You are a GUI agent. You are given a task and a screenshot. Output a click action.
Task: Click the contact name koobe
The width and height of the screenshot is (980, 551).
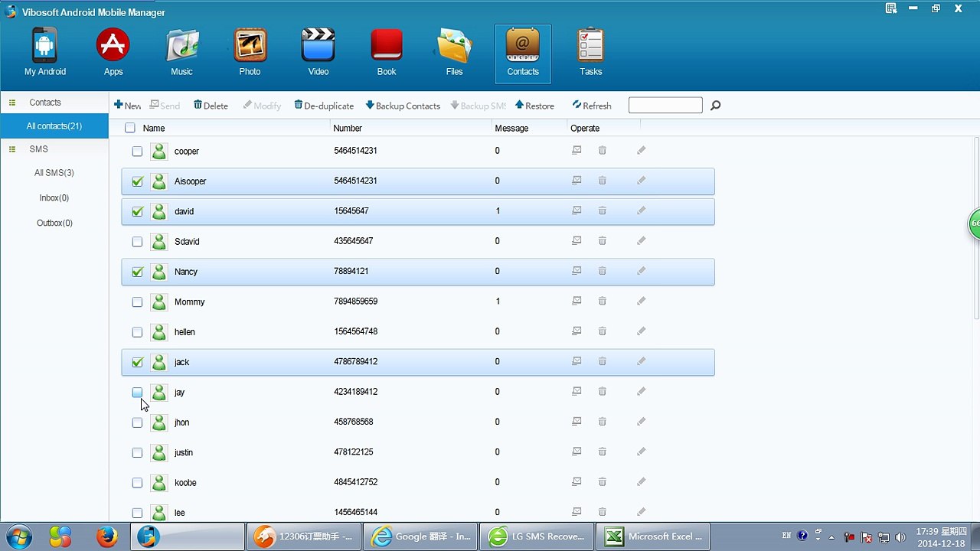185,483
